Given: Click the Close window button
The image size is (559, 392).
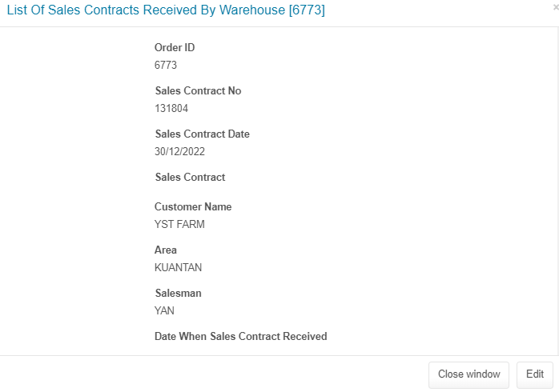Looking at the screenshot, I should [469, 374].
